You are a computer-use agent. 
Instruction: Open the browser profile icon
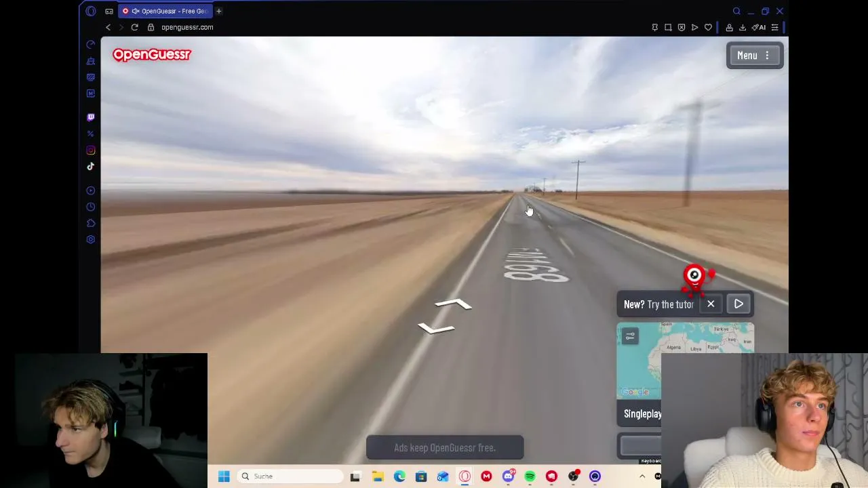click(x=729, y=27)
